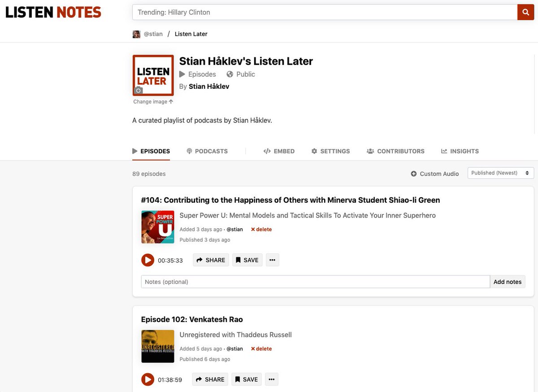Open the Listen Later playlist cover image
The height and width of the screenshot is (392, 538).
(x=153, y=75)
